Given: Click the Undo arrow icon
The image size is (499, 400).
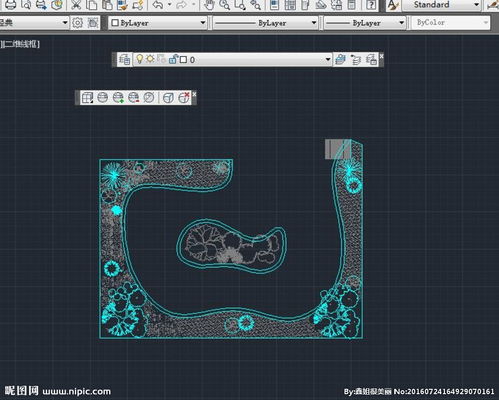Looking at the screenshot, I should coord(158,5).
